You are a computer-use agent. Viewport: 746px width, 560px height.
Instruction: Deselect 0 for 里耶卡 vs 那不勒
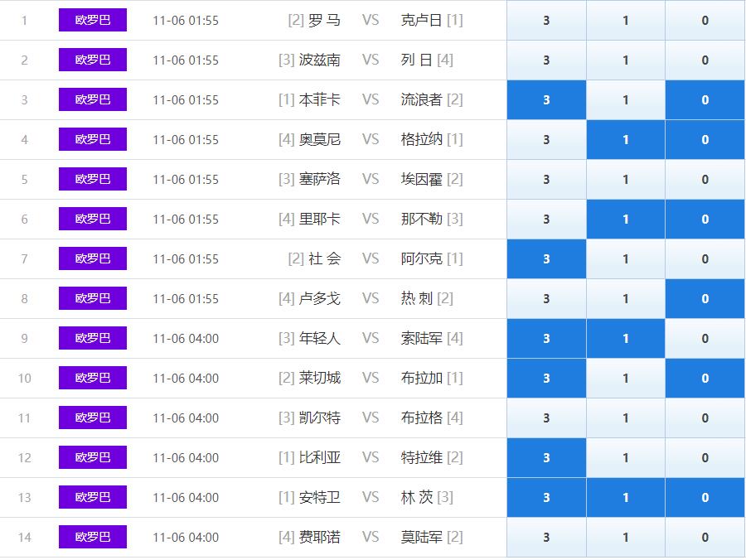point(705,220)
